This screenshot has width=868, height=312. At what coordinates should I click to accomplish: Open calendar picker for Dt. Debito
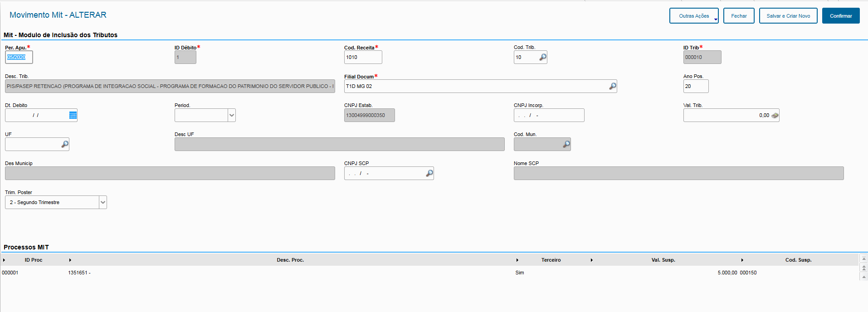(x=73, y=115)
